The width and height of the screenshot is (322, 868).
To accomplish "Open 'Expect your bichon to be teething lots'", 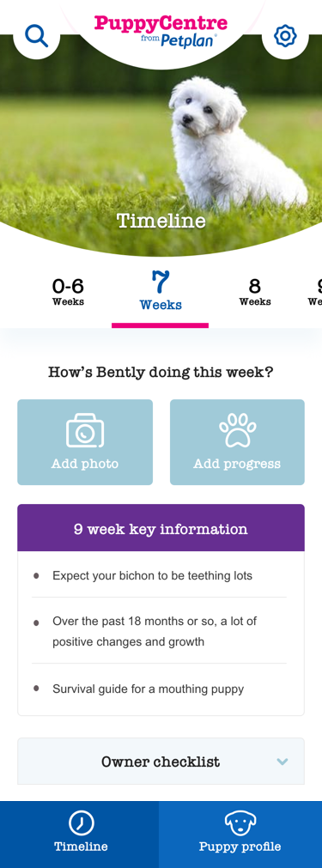I will coord(152,576).
